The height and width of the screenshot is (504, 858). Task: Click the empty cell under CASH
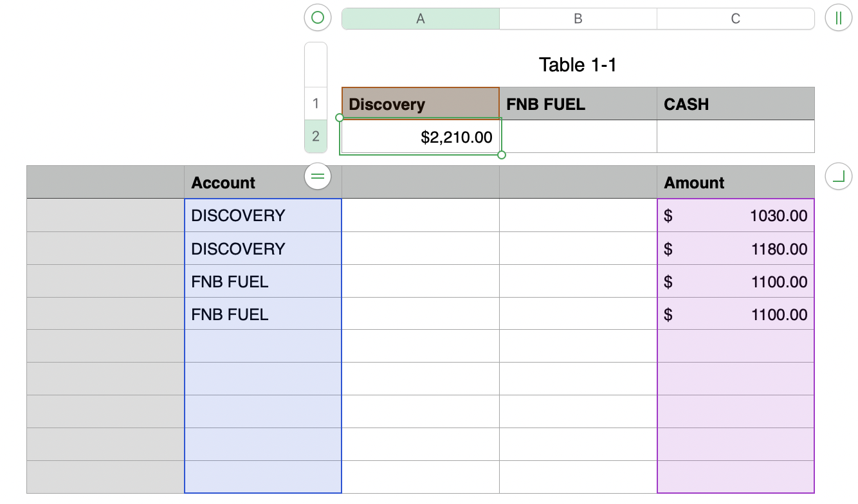735,137
